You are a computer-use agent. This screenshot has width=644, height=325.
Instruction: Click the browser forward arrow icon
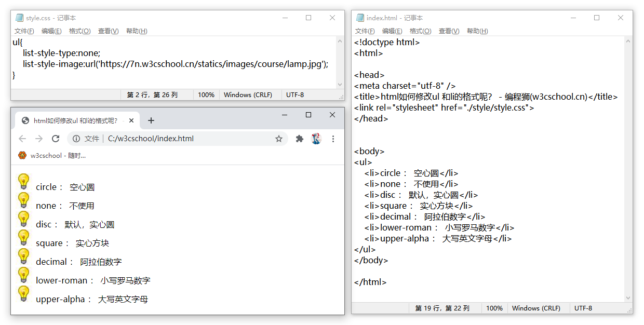click(39, 139)
